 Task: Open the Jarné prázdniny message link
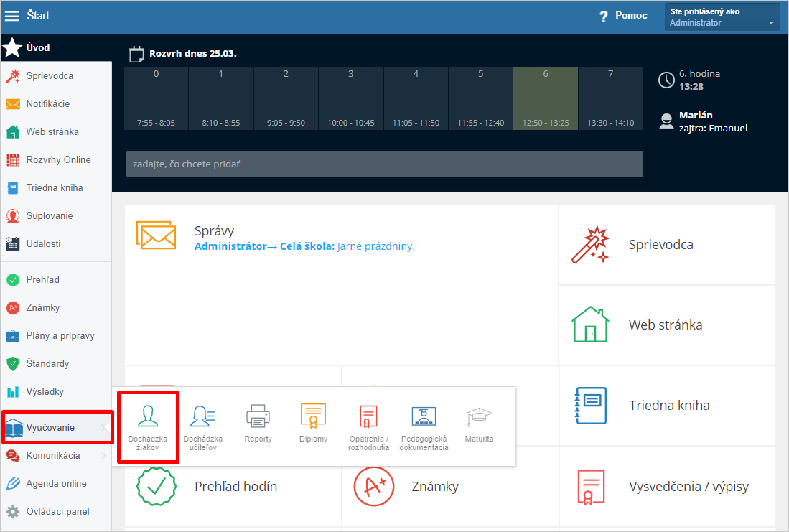375,246
